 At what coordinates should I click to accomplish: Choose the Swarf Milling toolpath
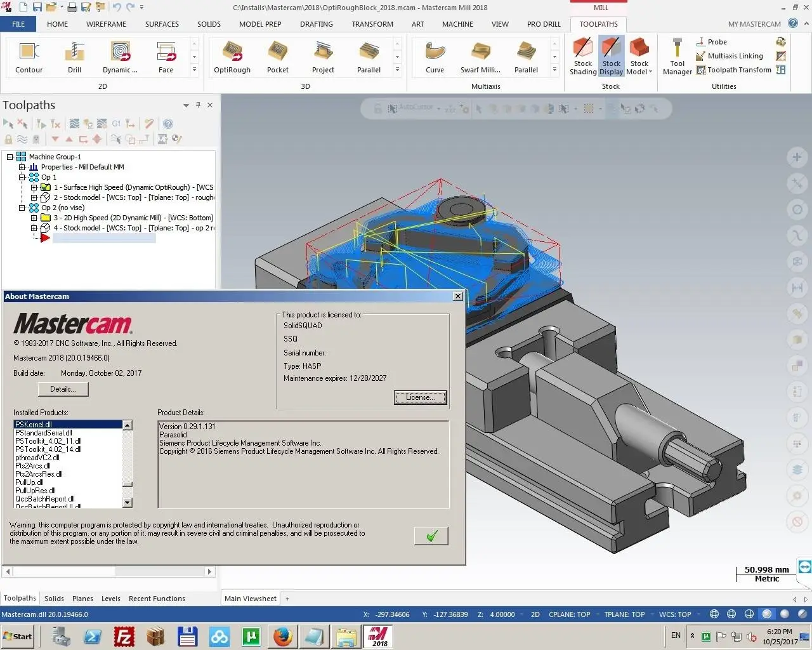coord(480,58)
